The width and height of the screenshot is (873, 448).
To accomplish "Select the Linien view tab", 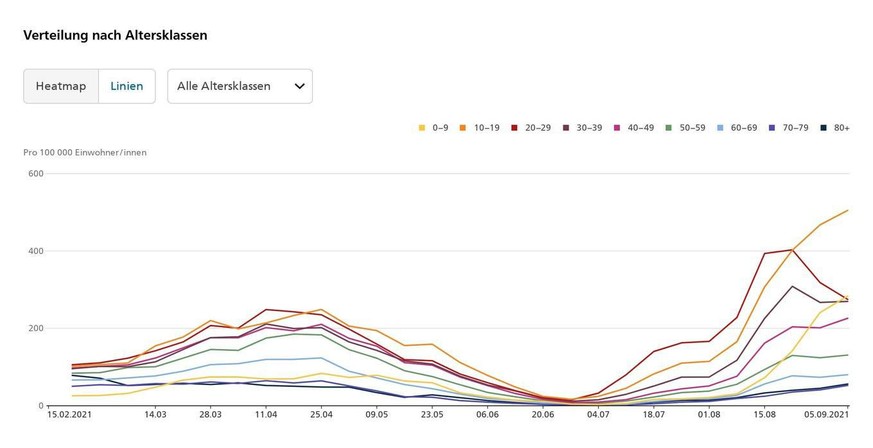I will tap(126, 86).
